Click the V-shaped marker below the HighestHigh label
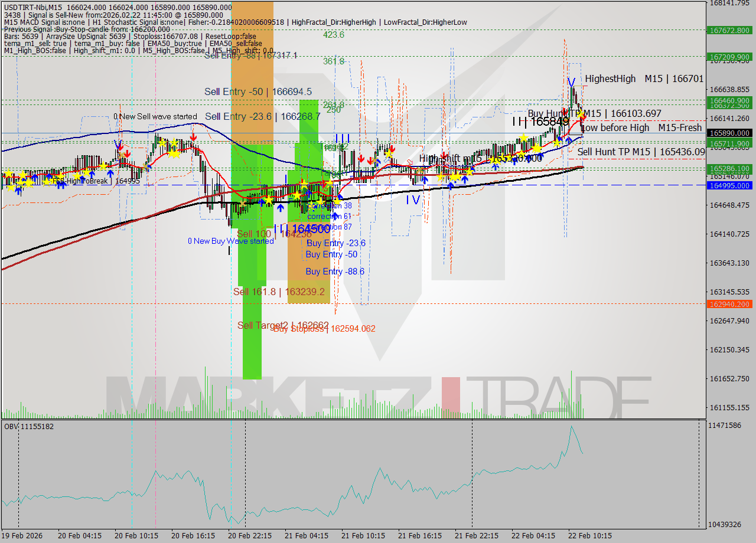756x543 pixels. [572, 81]
